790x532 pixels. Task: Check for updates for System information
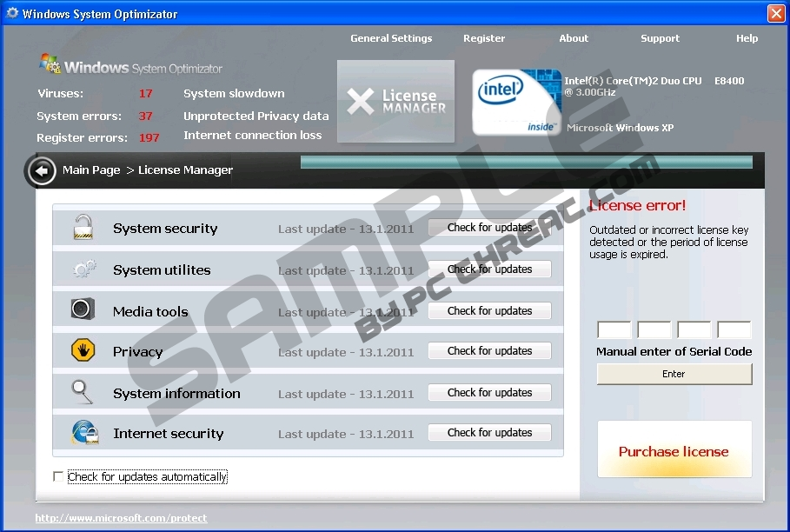click(x=489, y=392)
